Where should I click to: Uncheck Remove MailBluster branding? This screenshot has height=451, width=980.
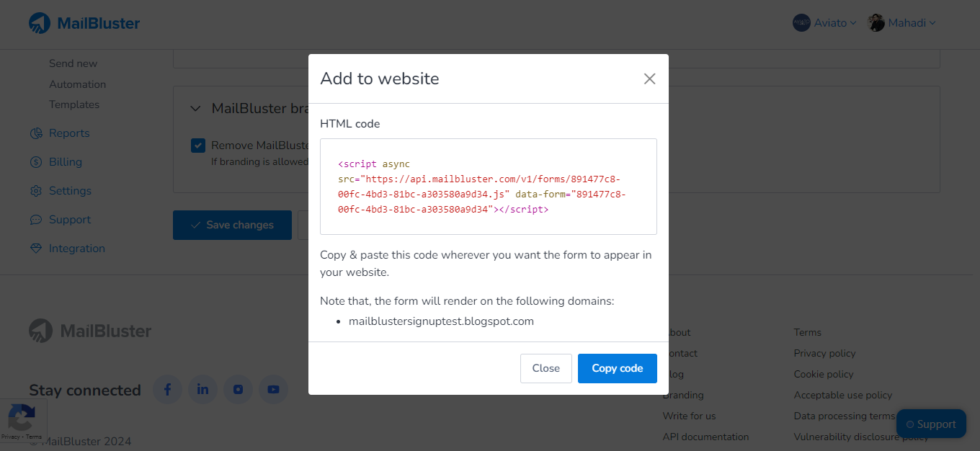197,146
